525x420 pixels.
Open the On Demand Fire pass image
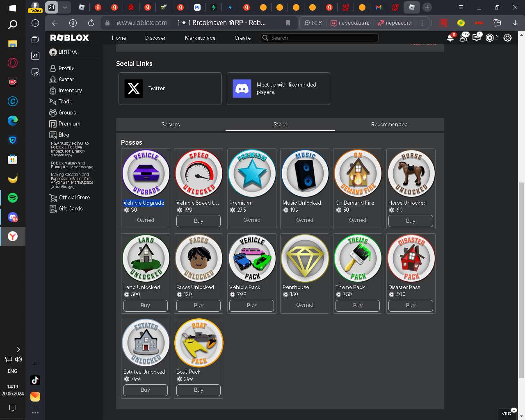tap(358, 173)
